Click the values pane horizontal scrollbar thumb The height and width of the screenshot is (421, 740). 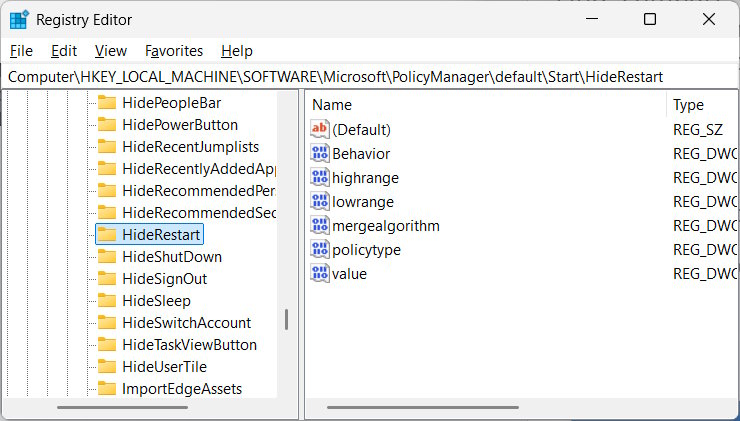coord(423,407)
